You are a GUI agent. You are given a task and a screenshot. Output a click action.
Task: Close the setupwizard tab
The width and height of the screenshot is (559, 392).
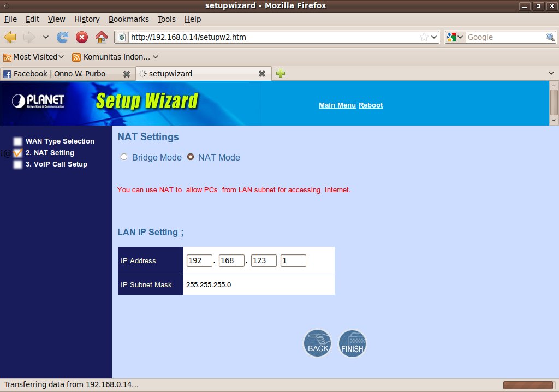(x=262, y=74)
